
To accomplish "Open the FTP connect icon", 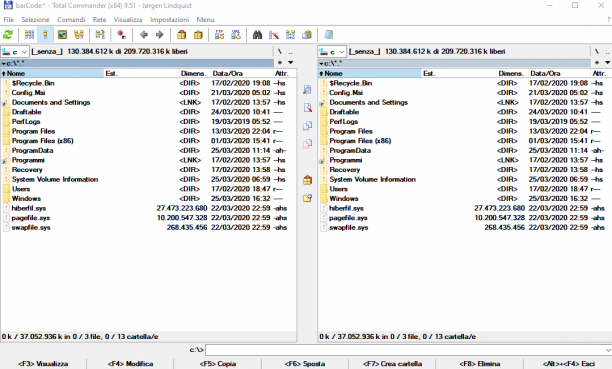I will [219, 35].
